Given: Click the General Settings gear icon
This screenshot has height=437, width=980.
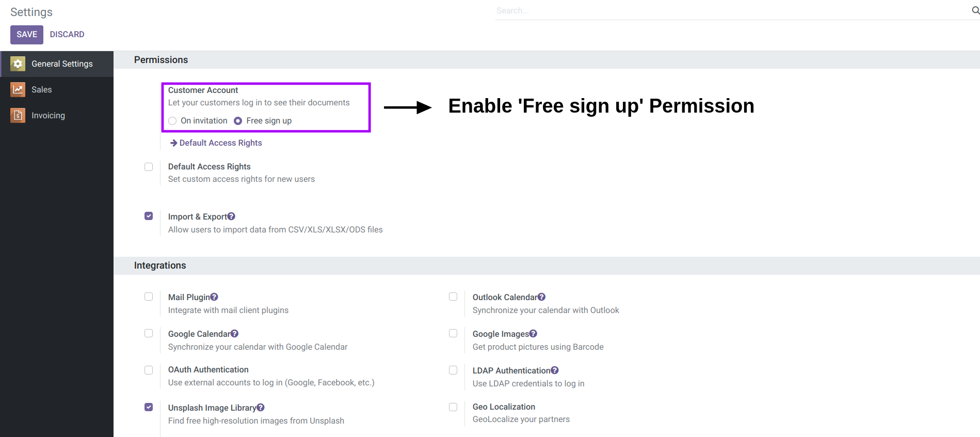Looking at the screenshot, I should pyautogui.click(x=18, y=64).
